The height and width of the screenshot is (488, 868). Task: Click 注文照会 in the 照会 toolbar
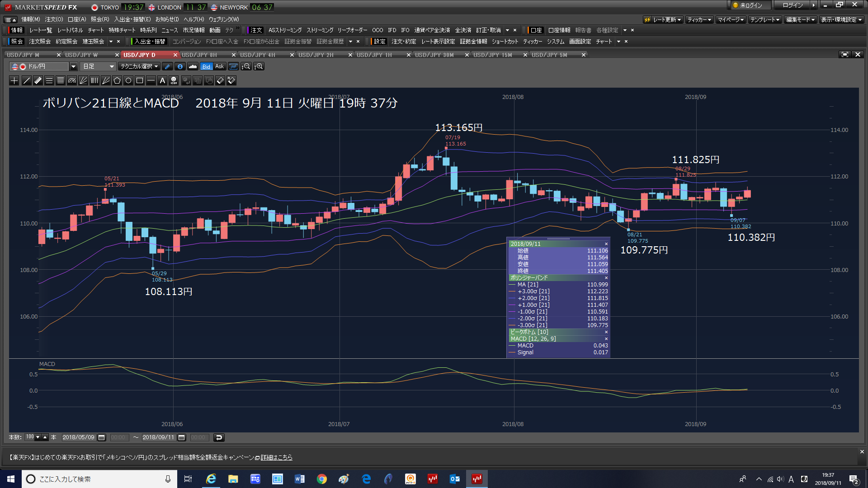point(40,42)
